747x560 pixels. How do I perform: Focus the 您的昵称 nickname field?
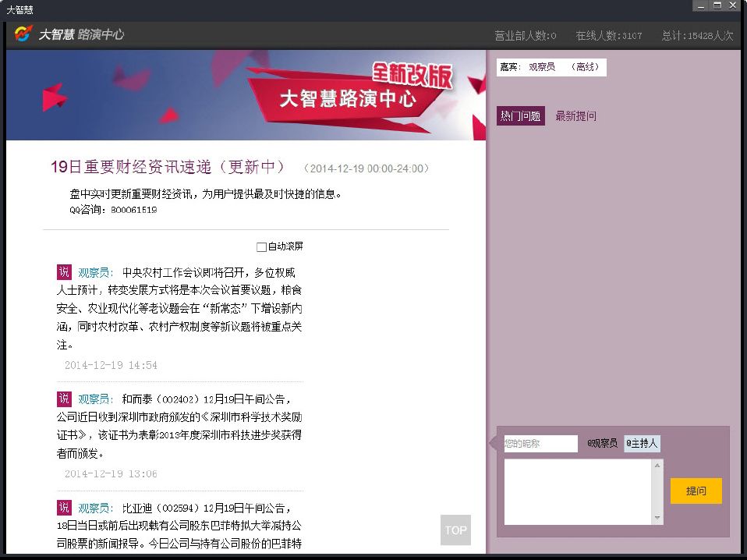click(540, 444)
